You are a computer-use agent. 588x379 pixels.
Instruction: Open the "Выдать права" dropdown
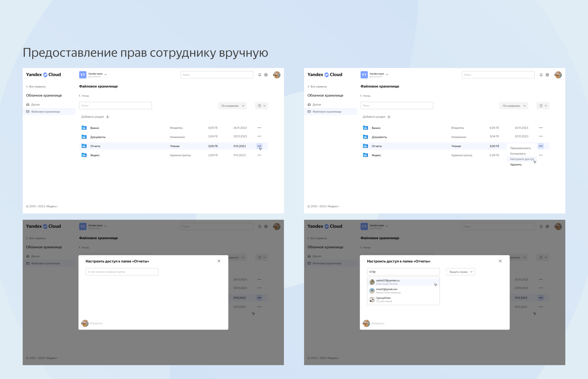click(460, 272)
